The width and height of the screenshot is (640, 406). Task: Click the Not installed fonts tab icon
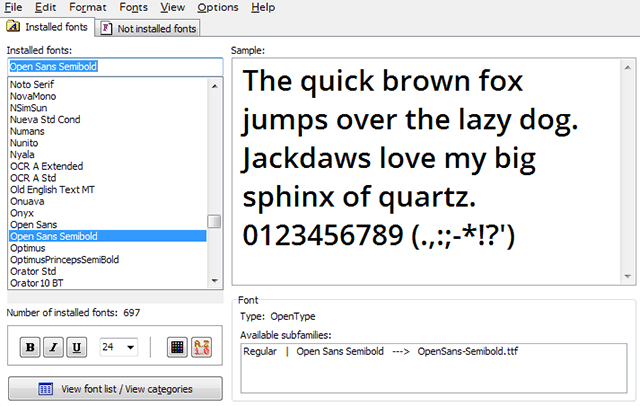point(106,28)
